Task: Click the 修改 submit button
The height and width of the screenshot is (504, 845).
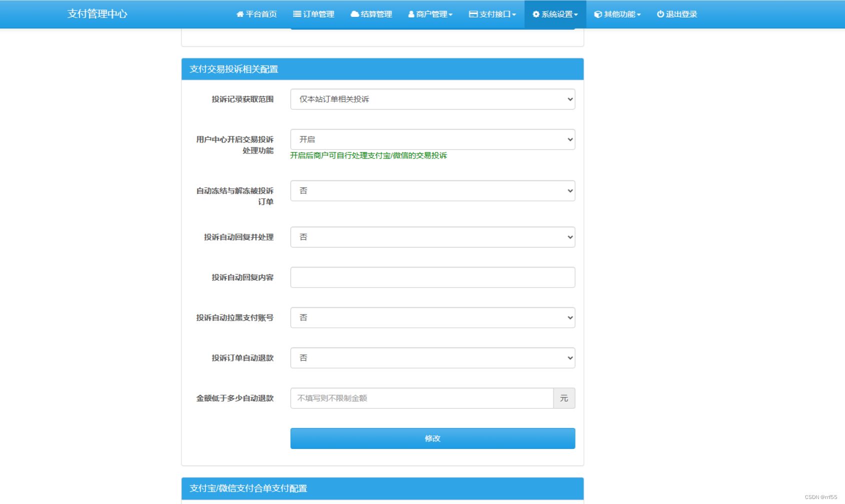Action: tap(432, 438)
